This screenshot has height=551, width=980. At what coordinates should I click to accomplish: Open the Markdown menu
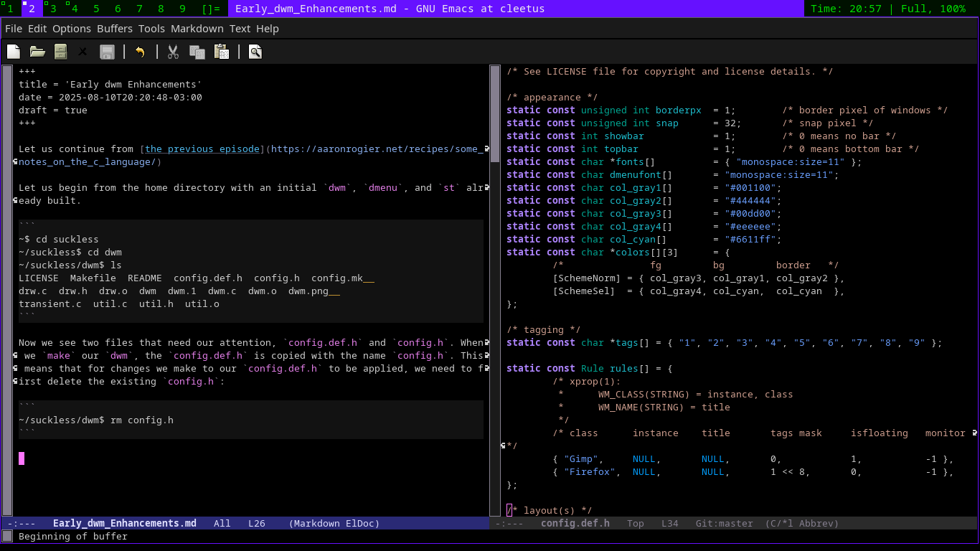(x=197, y=29)
